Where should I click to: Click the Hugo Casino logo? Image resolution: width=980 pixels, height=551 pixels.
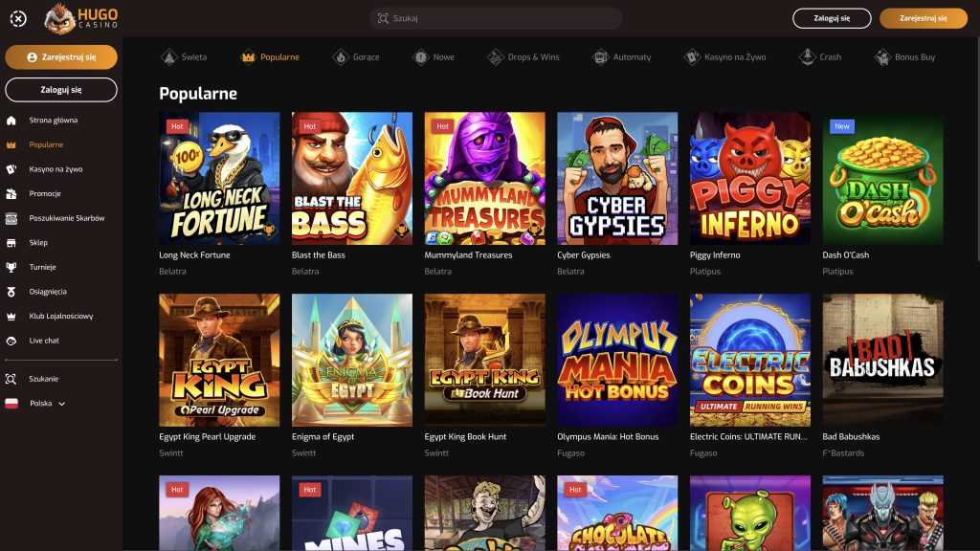[x=81, y=18]
